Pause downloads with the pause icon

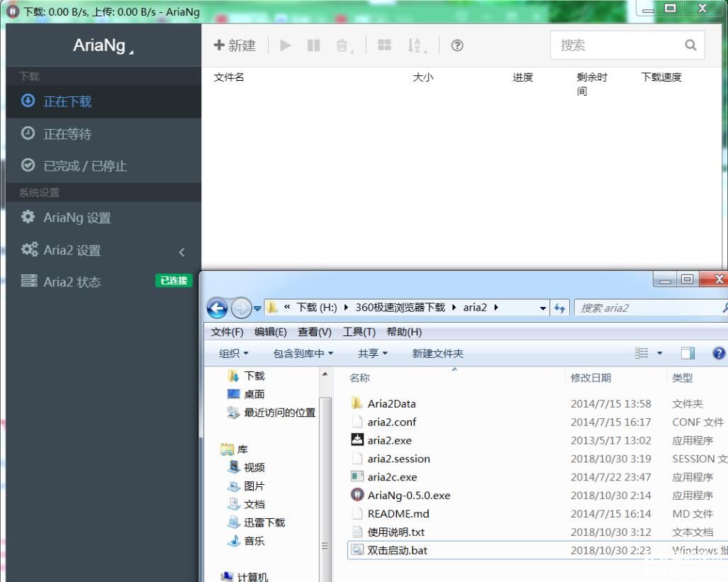point(314,45)
